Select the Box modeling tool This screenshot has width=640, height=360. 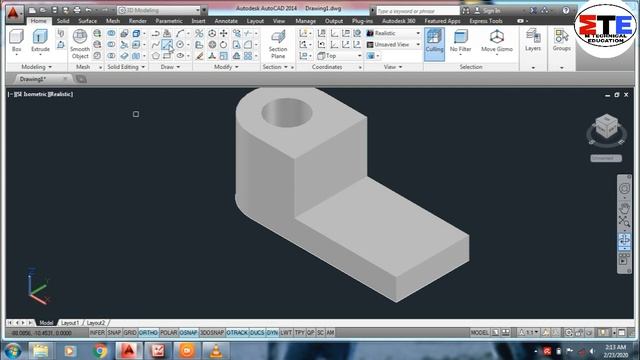click(16, 41)
